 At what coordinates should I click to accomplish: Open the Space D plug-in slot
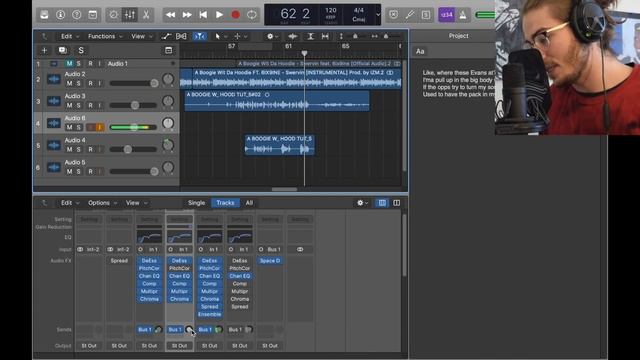click(x=270, y=261)
